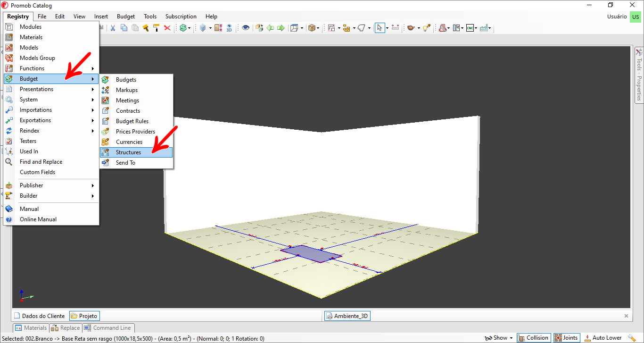This screenshot has height=343, width=644.
Task: Click the Layers stack icon
Action: pos(203,28)
